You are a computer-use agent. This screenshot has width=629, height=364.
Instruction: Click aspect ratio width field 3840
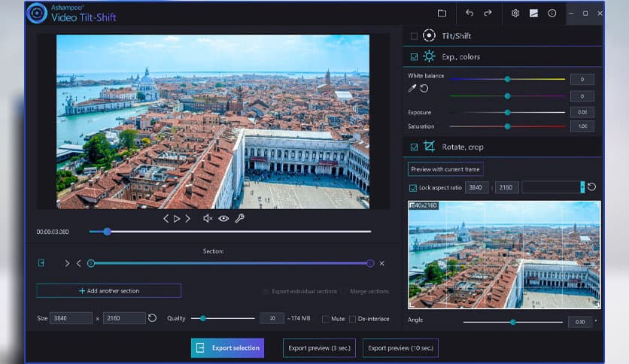(476, 187)
